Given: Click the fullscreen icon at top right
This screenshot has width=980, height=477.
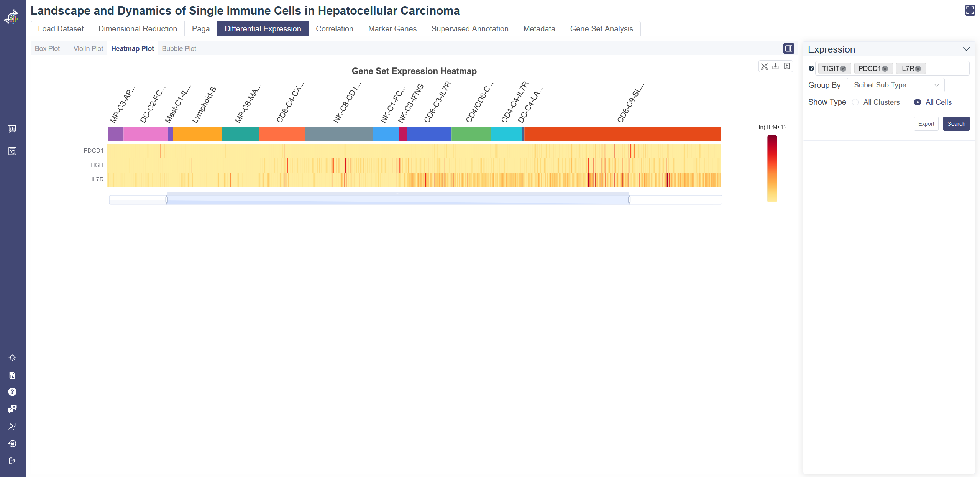Looking at the screenshot, I should (970, 10).
